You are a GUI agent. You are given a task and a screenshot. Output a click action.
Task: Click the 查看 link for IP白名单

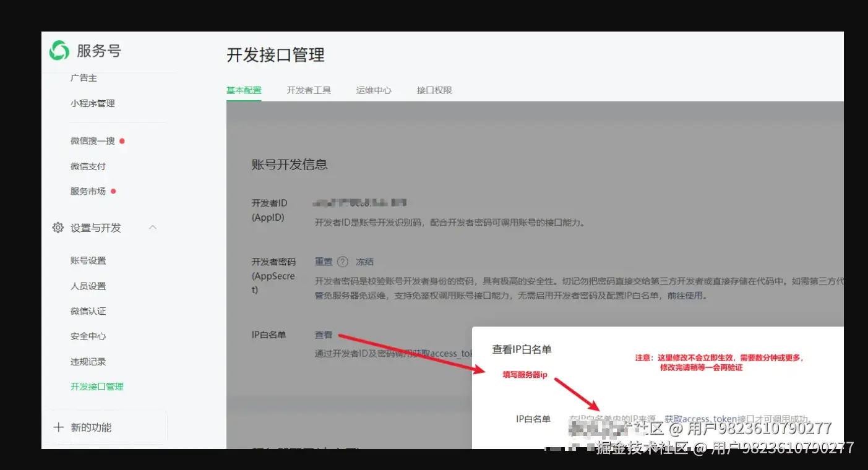(324, 335)
